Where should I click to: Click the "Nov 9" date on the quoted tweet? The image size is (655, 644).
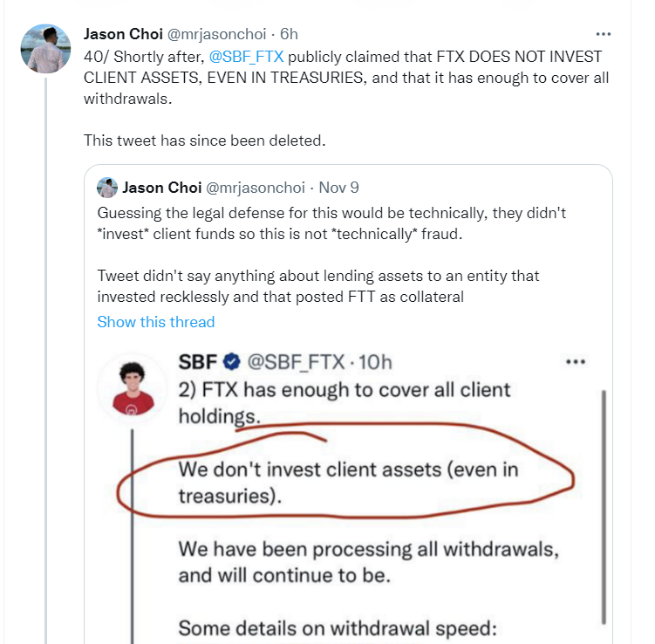338,188
